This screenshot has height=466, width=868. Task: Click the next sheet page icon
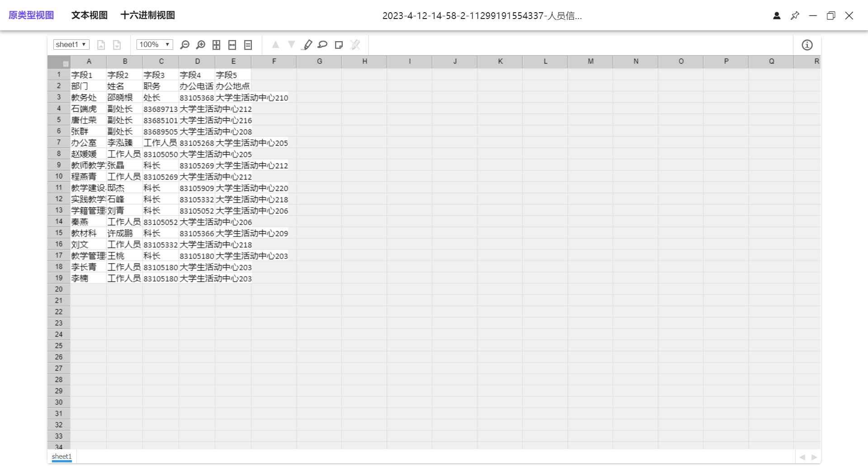pos(117,45)
